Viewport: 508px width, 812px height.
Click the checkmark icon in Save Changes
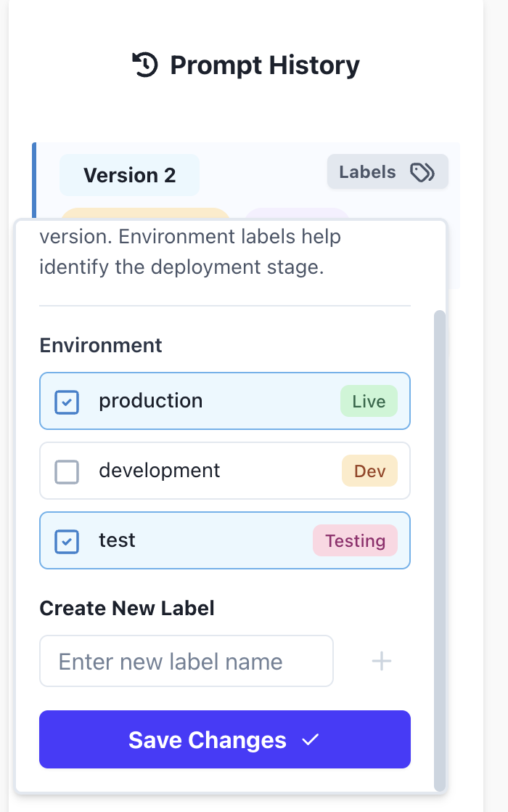tap(311, 740)
